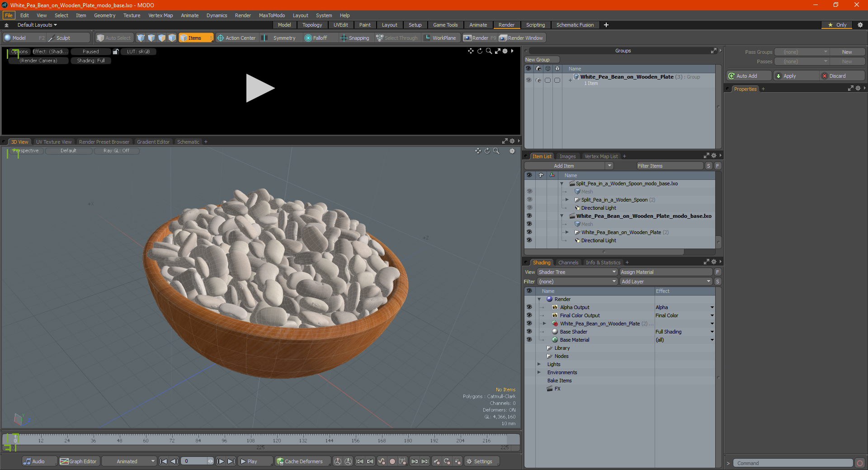Image resolution: width=868 pixels, height=470 pixels.
Task: Switch to Schematic tab
Action: coord(188,142)
